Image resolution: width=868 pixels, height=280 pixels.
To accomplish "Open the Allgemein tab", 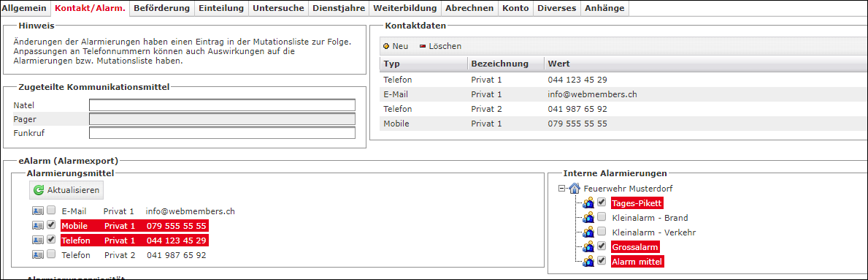I will [25, 8].
